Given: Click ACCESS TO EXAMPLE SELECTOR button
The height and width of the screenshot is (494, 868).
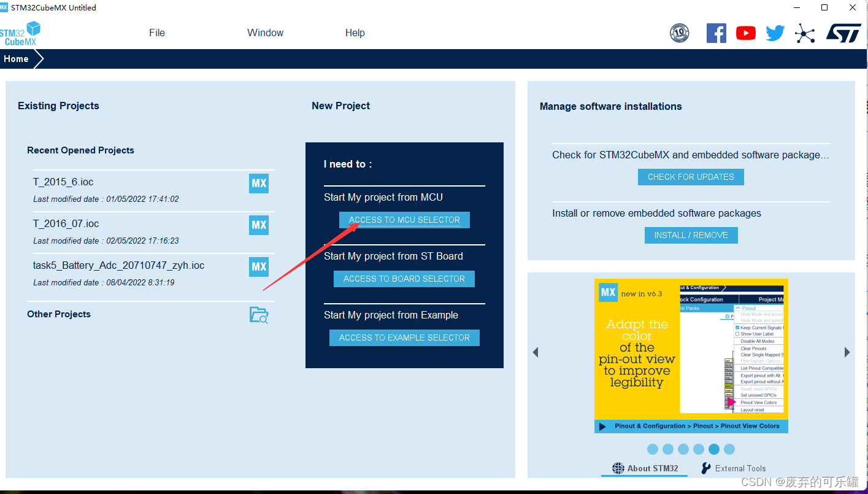Looking at the screenshot, I should coord(404,338).
